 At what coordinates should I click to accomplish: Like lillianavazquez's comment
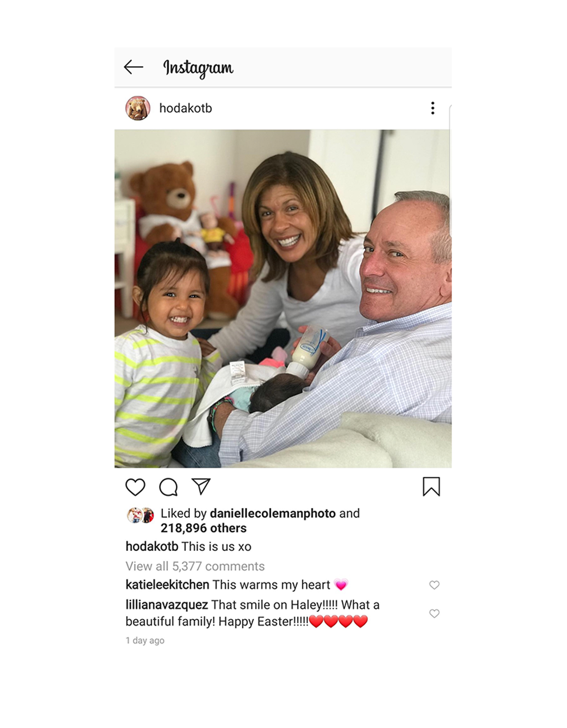[x=434, y=613]
